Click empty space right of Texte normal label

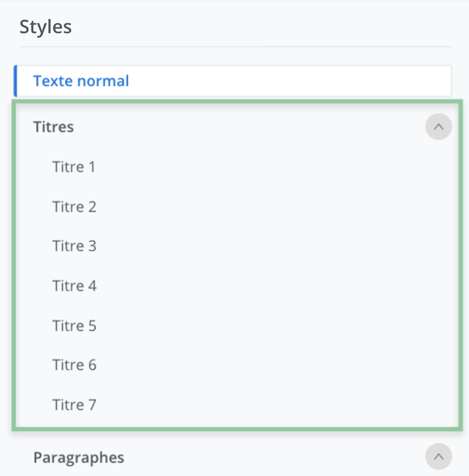pos(291,81)
